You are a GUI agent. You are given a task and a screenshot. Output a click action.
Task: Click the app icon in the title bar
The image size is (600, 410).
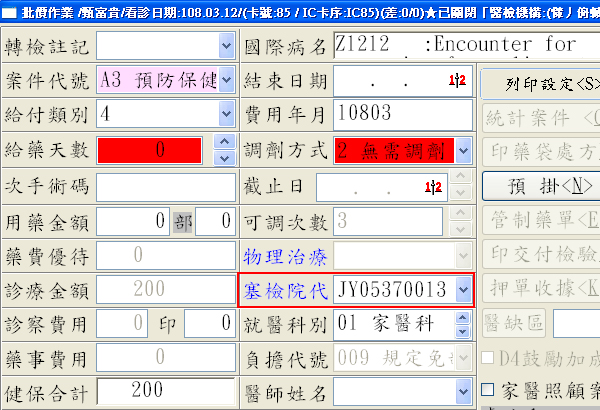click(x=10, y=10)
